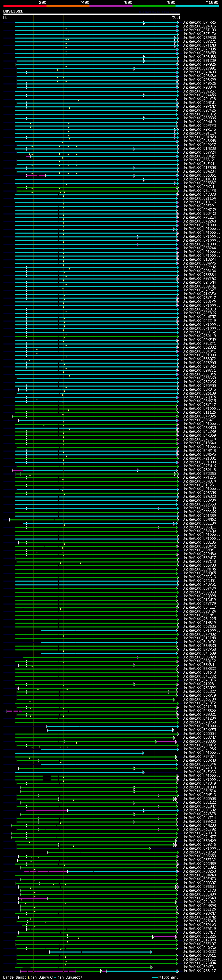Select hit UniRef100_A4S6H8

pyautogui.click(x=199, y=141)
